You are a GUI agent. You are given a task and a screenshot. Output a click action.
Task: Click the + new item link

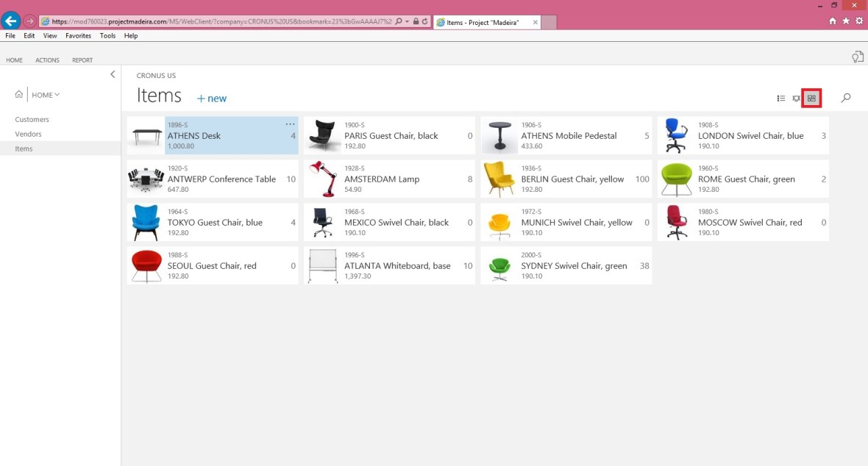tap(212, 98)
